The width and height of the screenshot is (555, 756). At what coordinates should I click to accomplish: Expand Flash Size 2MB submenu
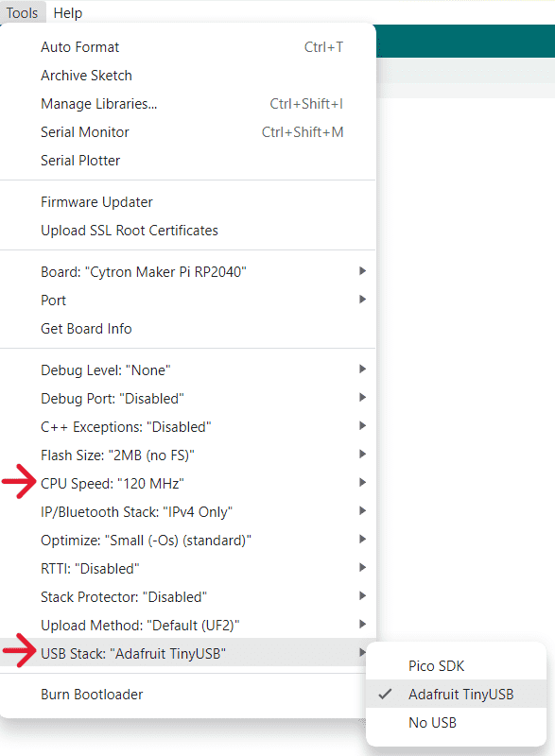click(x=187, y=455)
